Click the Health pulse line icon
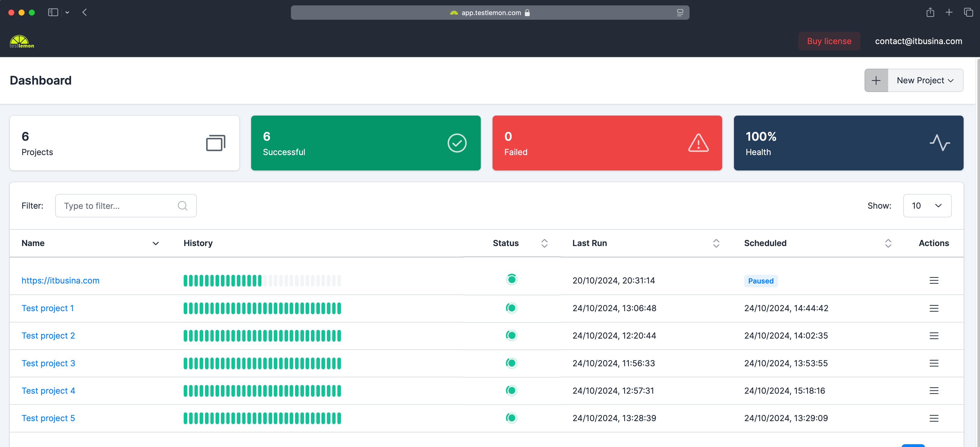The height and width of the screenshot is (447, 980). (940, 143)
